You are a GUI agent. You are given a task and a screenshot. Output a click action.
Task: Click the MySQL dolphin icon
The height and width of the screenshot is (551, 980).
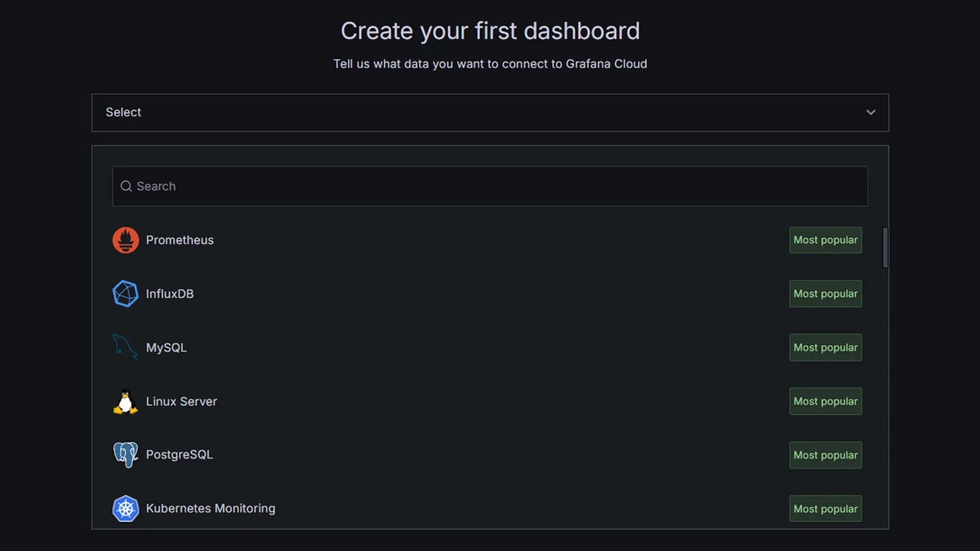pyautogui.click(x=125, y=347)
